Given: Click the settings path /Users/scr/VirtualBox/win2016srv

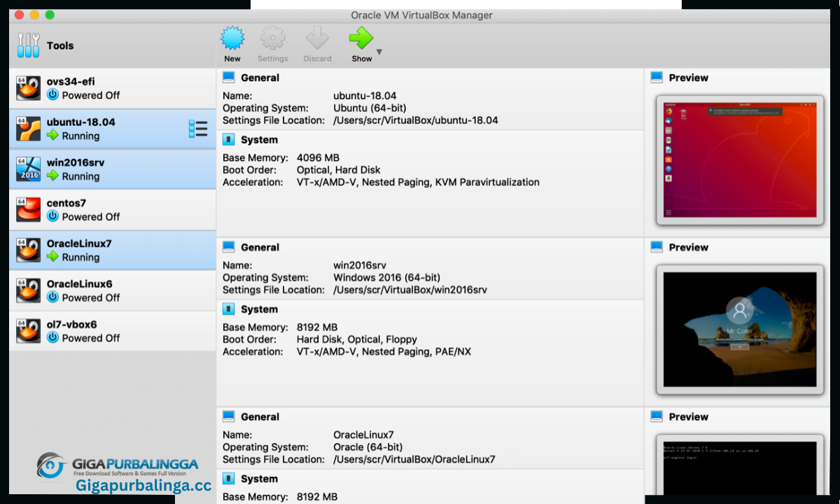Looking at the screenshot, I should click(410, 289).
